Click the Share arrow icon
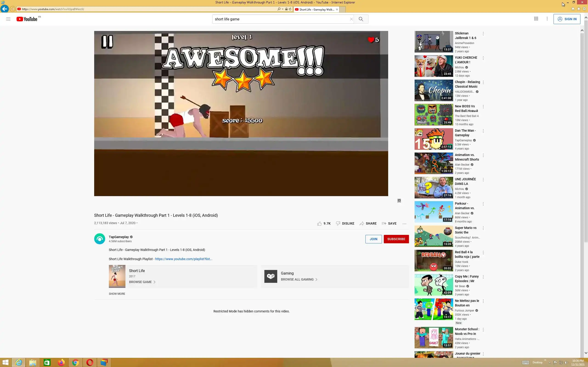This screenshot has height=367, width=588. tap(362, 223)
